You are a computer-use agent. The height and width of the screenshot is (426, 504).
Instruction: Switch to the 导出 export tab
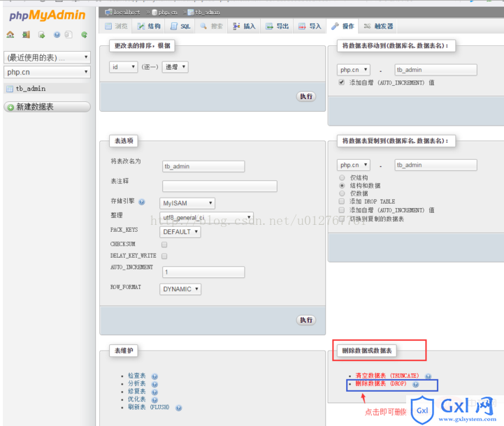[x=277, y=26]
